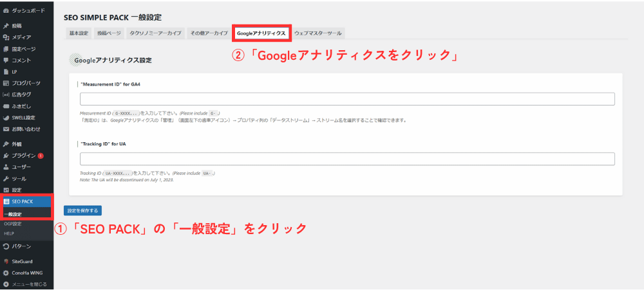The width and height of the screenshot is (644, 292).
Task: Click the pages icon beside 固定ページ
Action: (6, 49)
